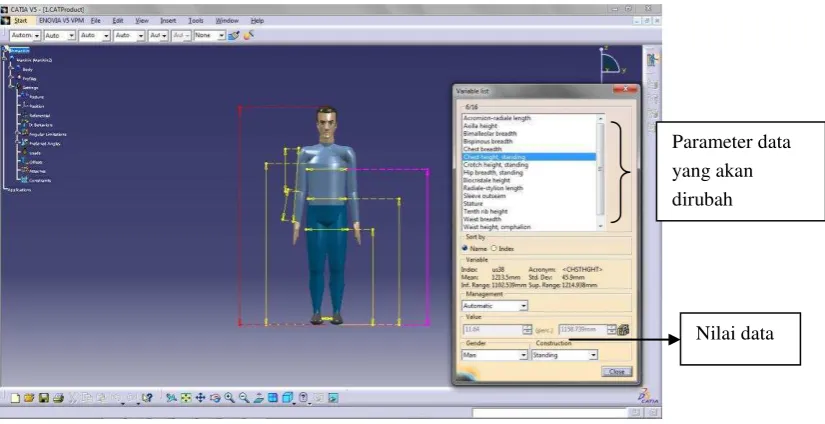Select Constraints tree item

(x=40, y=180)
